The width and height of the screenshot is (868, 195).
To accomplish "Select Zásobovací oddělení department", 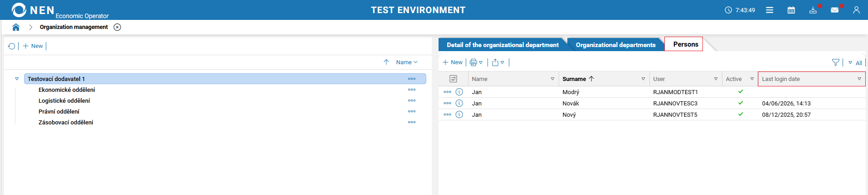I will coord(66,122).
